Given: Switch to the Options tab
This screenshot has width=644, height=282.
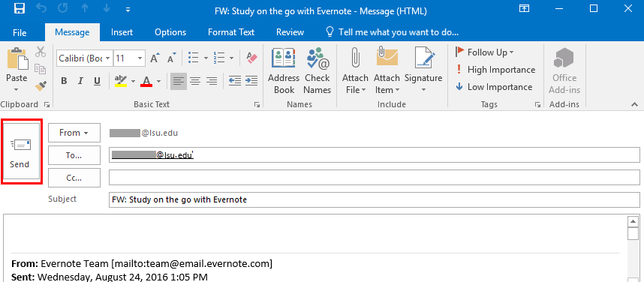Looking at the screenshot, I should point(170,32).
